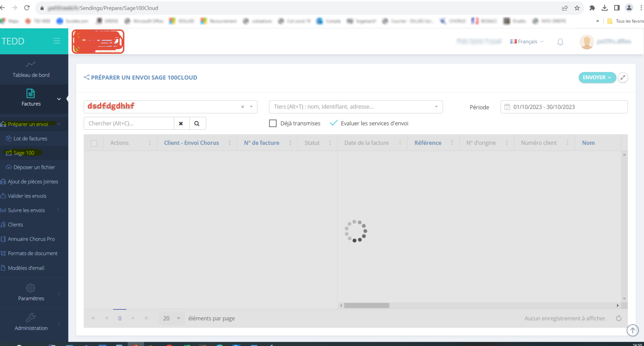Open Administration wrench section
644x346 pixels.
[x=31, y=322]
